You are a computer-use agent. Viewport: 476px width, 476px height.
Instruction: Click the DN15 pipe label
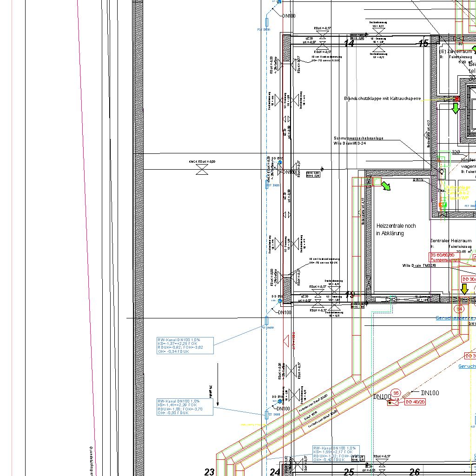(418, 180)
